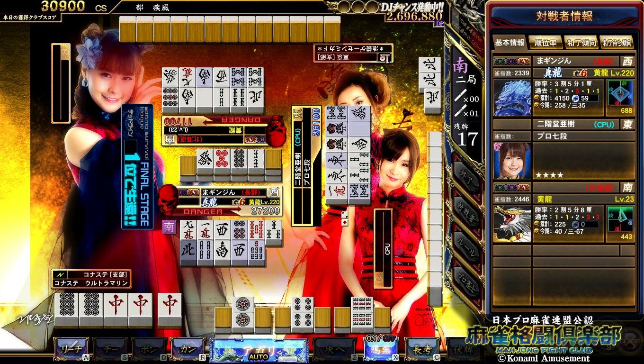
Task: Click the four-star rating of 二階堂亜樹
Action: pos(549,175)
